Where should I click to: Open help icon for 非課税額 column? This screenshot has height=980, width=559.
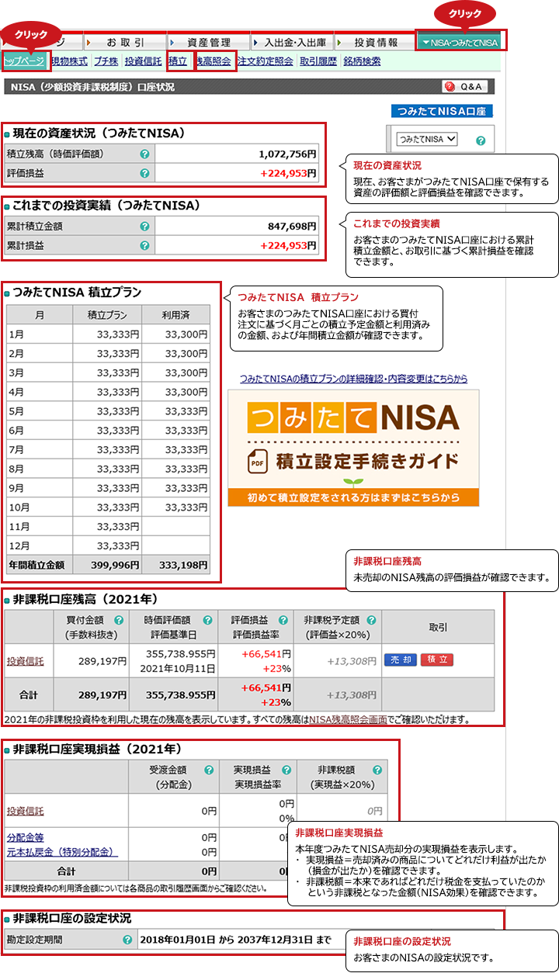377,770
